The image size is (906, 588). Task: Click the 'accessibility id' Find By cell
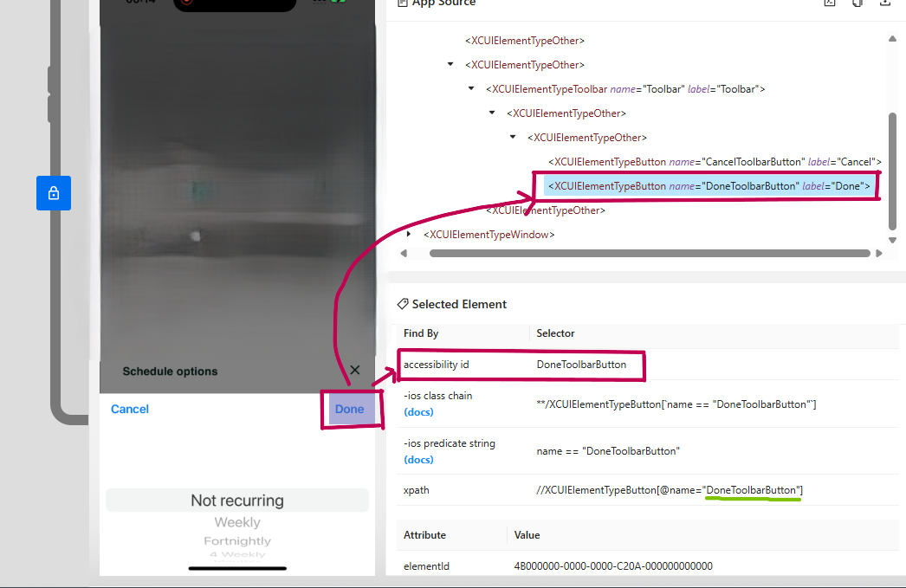click(437, 365)
